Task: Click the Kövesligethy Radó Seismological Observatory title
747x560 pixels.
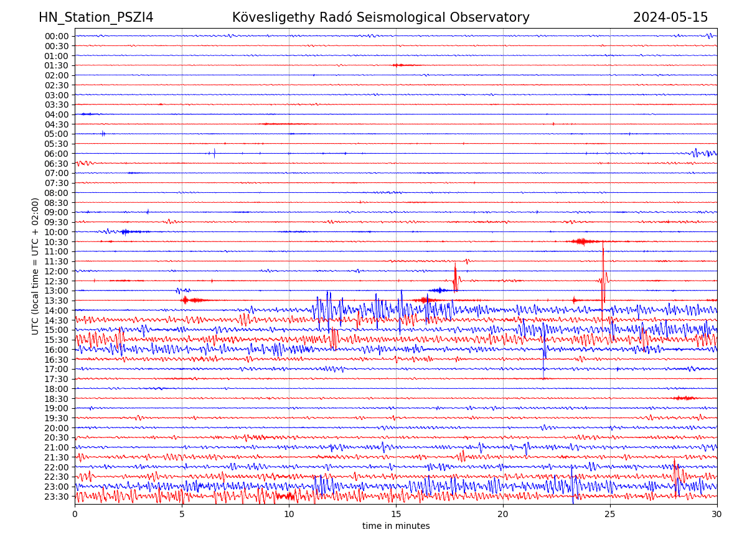Action: (x=380, y=17)
